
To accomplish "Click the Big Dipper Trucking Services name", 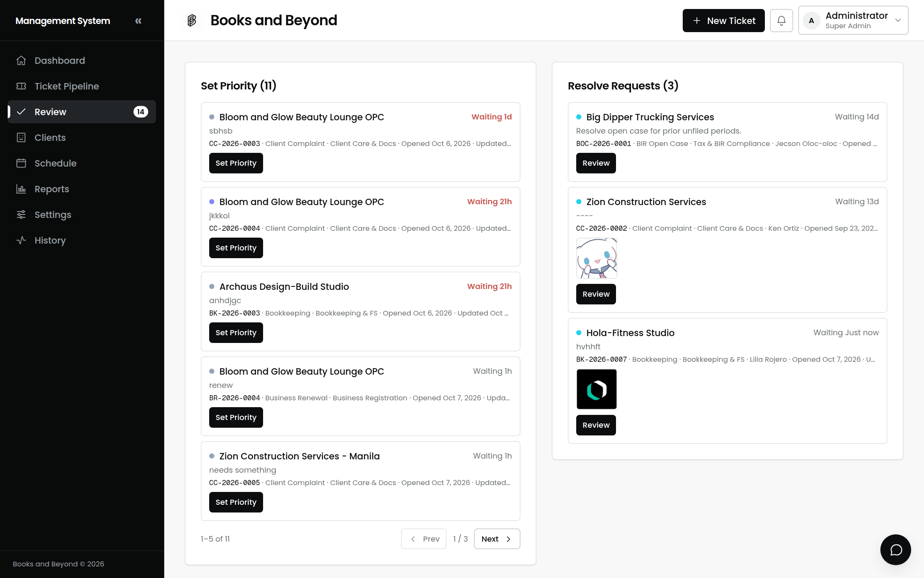I will pos(650,117).
